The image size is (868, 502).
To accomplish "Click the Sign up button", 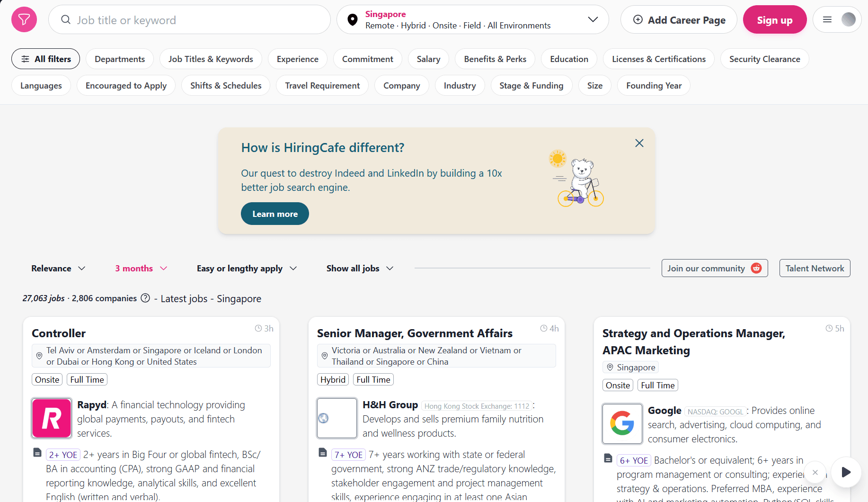I will click(x=775, y=19).
